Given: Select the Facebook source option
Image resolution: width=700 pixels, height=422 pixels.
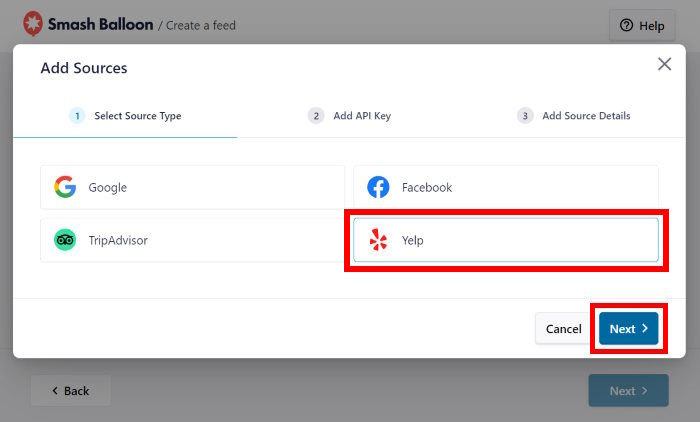Looking at the screenshot, I should [x=505, y=187].
